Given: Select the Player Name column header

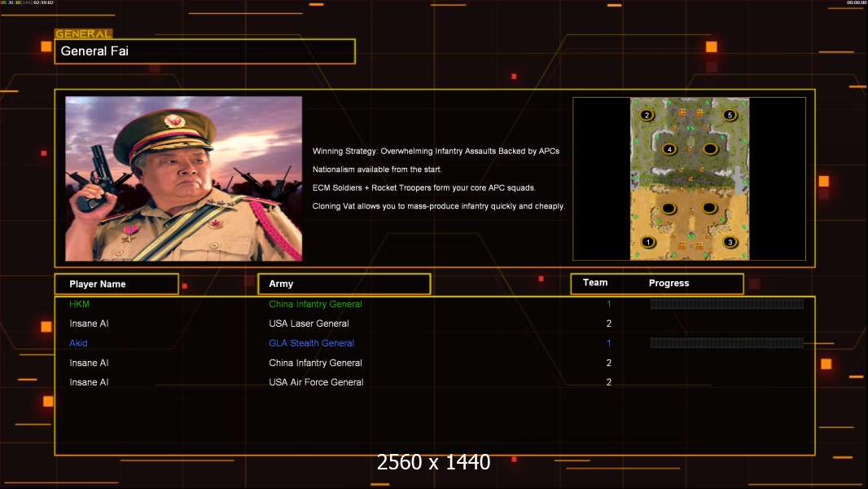Looking at the screenshot, I should tap(116, 284).
